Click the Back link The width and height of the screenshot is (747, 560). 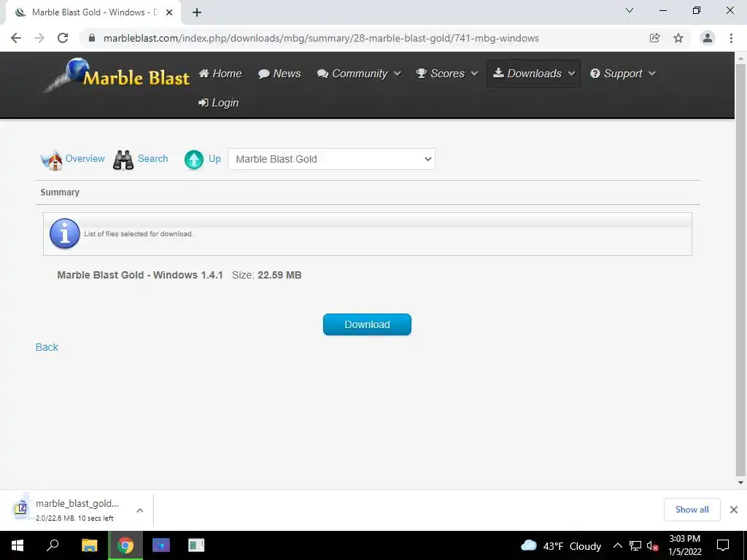[47, 347]
